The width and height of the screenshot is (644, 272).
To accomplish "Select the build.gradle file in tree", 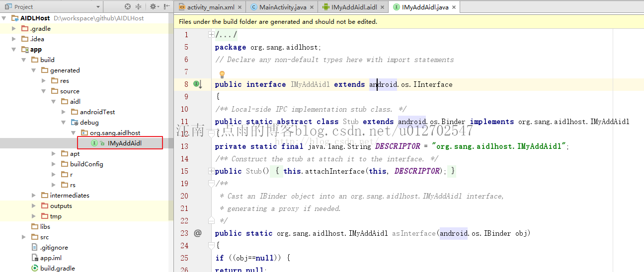I will point(58,268).
